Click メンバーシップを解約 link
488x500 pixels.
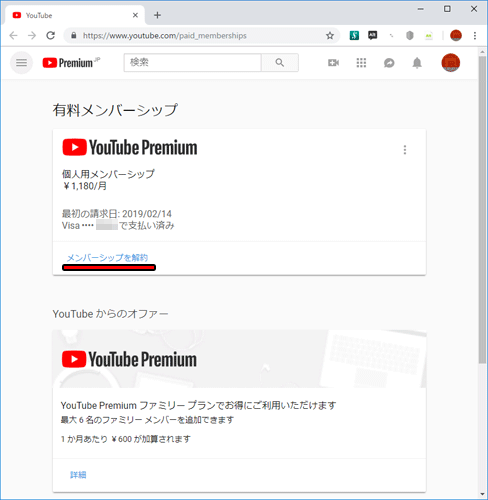[107, 258]
